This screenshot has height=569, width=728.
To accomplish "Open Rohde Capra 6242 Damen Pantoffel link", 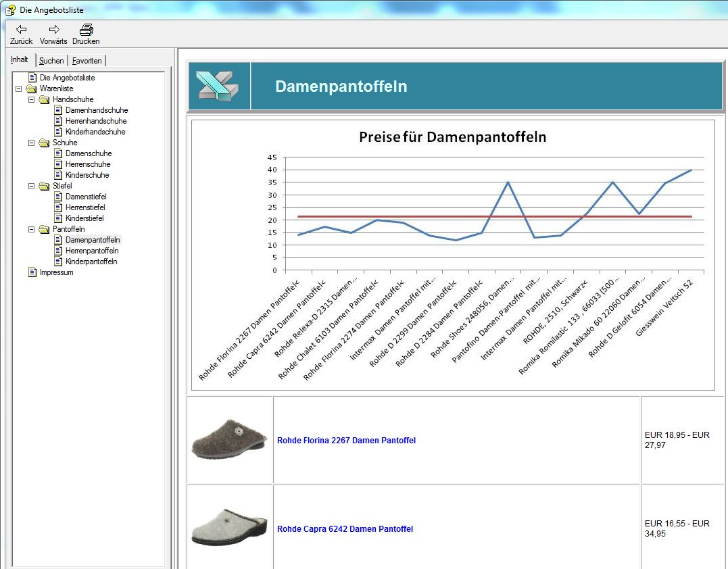I will [345, 529].
